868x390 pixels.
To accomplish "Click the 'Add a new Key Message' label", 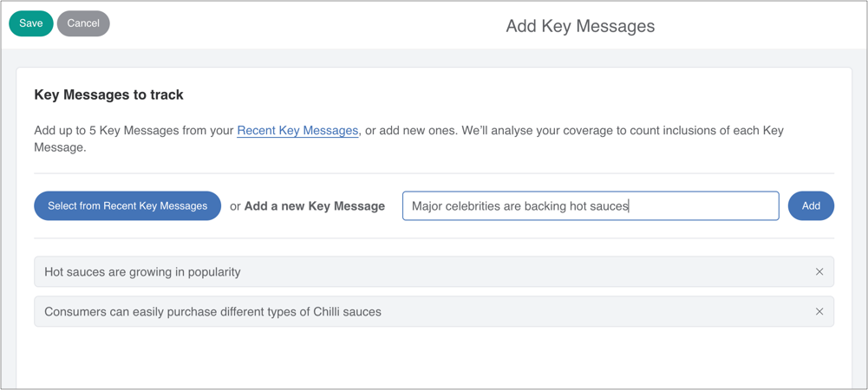I will tap(314, 206).
